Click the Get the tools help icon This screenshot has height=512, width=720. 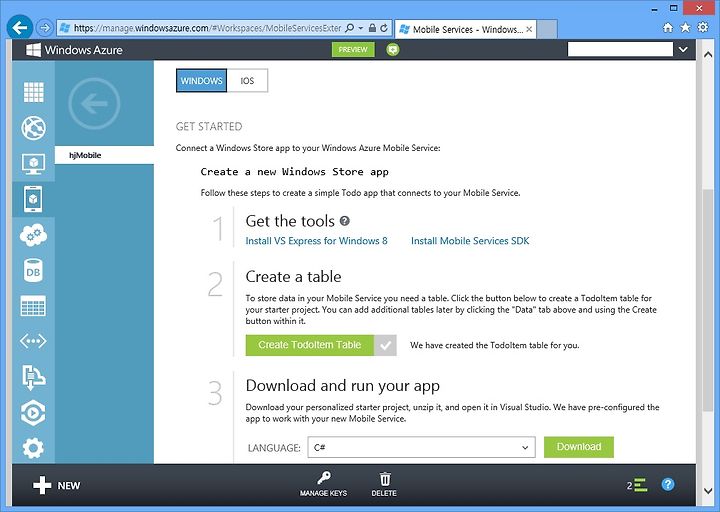(x=345, y=221)
